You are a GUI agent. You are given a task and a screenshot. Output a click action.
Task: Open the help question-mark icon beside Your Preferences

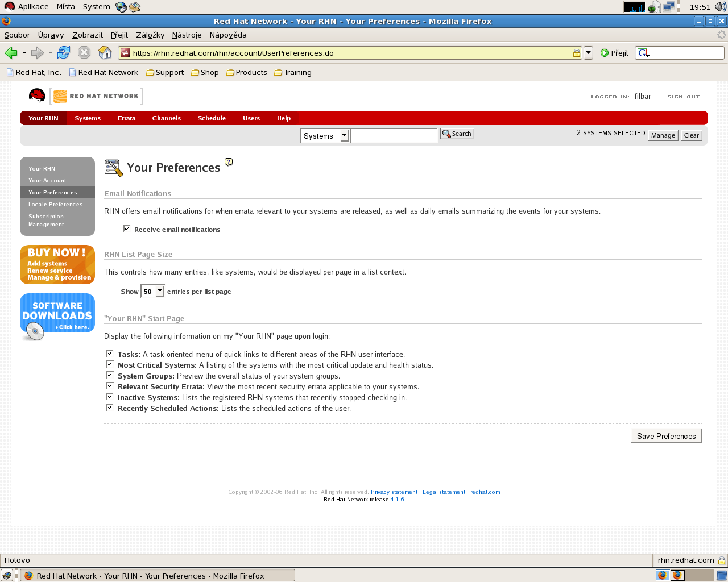[x=229, y=162]
